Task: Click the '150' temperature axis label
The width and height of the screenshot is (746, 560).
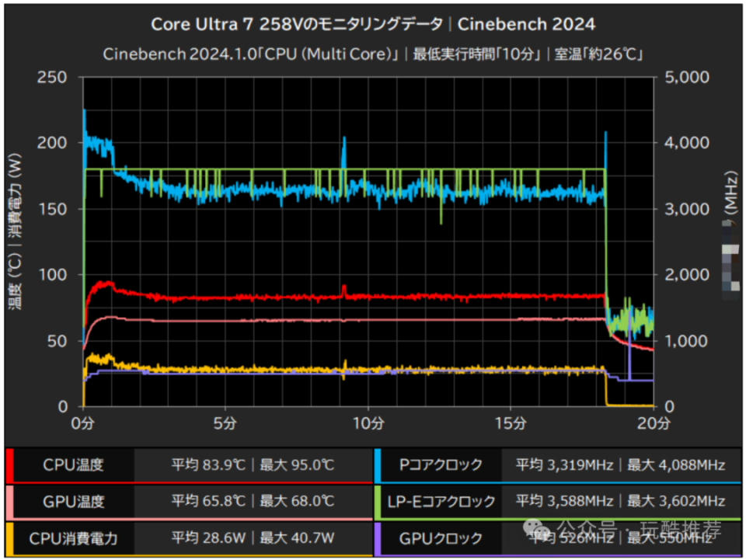Action: click(52, 209)
